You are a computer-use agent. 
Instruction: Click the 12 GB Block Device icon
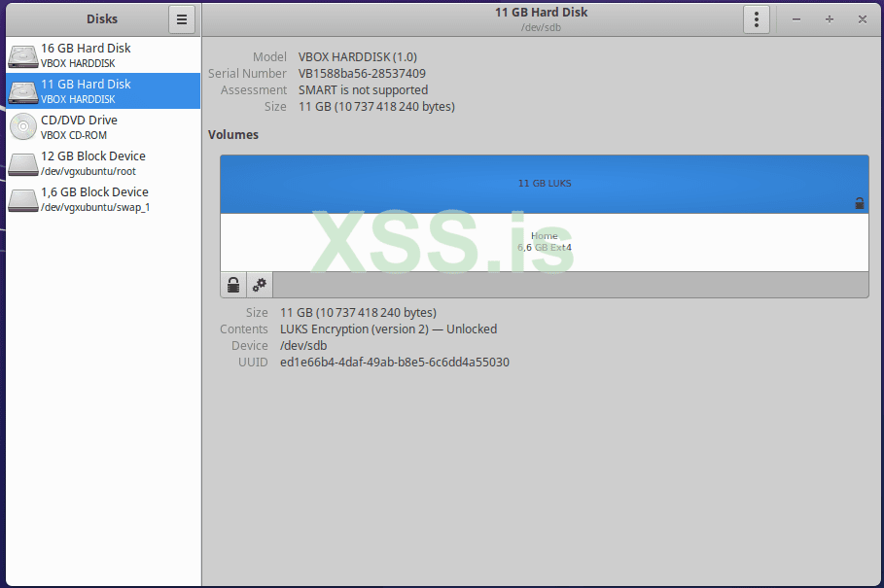tap(23, 164)
